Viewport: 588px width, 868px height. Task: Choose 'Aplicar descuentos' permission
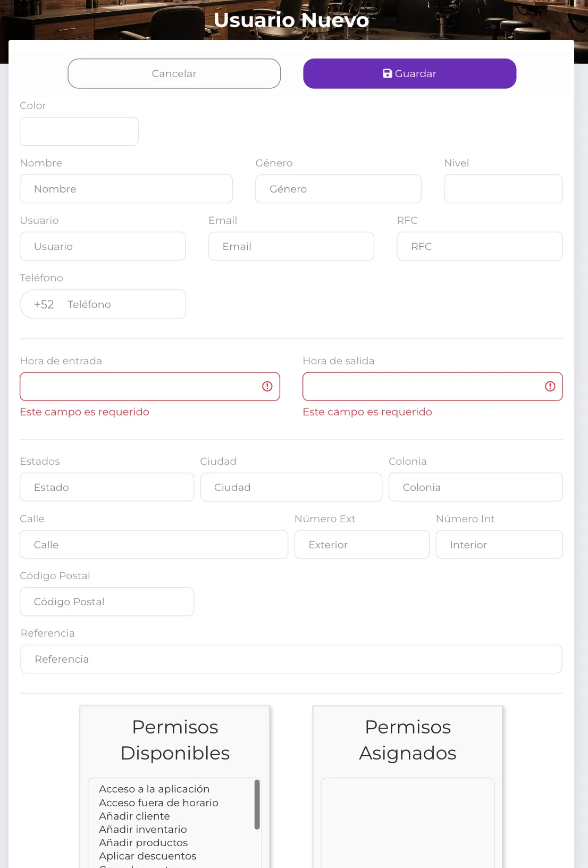pyautogui.click(x=148, y=856)
